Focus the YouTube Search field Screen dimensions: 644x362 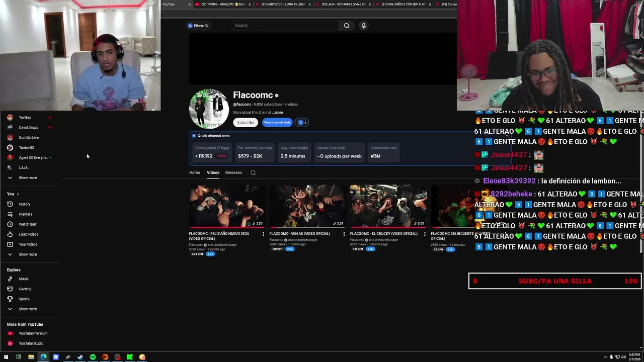[286, 26]
